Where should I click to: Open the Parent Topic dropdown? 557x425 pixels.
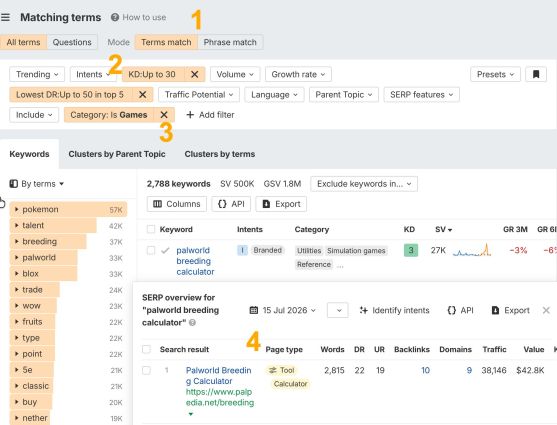(344, 95)
